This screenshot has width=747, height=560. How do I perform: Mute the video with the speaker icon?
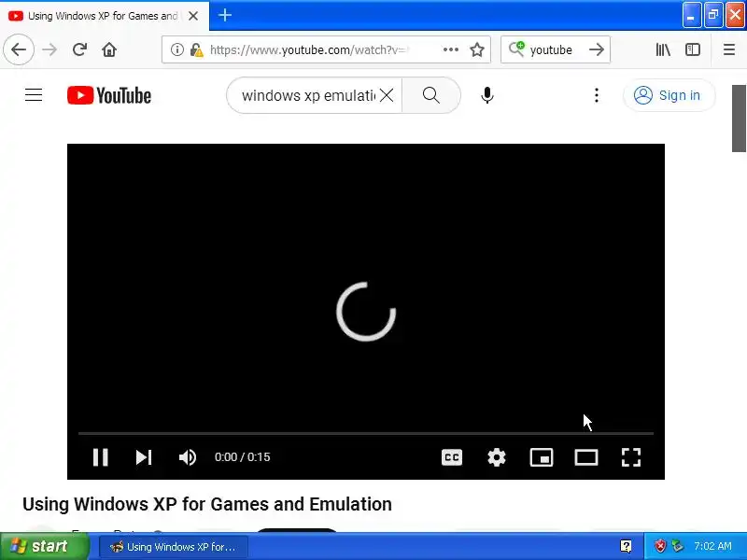click(x=188, y=457)
